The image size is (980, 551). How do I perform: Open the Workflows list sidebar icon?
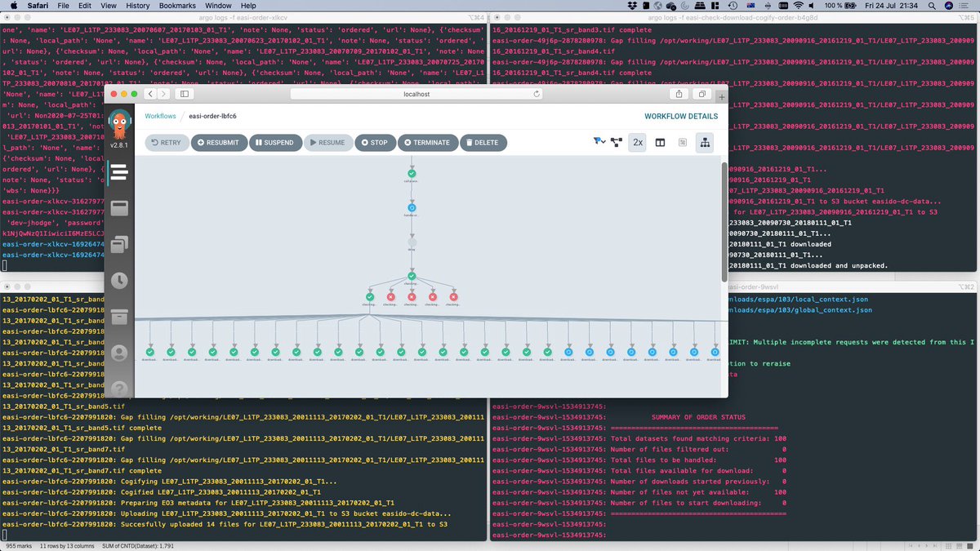tap(119, 172)
